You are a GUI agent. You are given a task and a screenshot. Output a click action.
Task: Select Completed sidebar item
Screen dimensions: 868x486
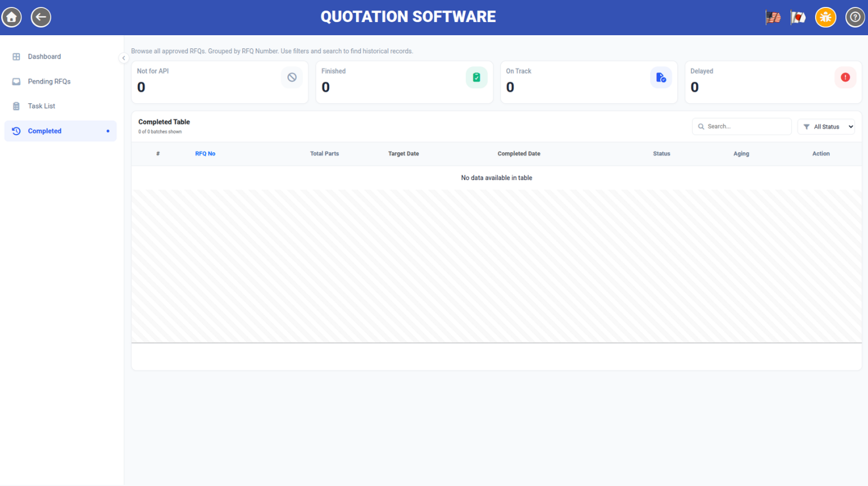(x=60, y=131)
